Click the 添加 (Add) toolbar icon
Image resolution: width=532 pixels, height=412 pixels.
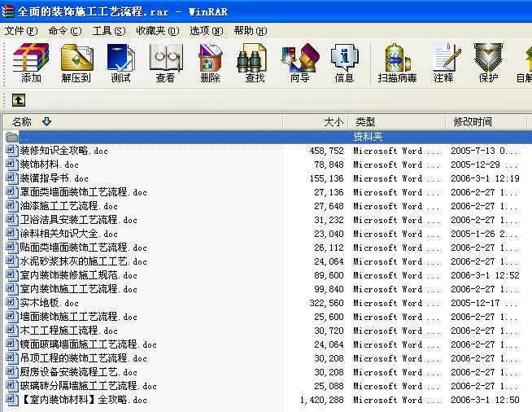[x=31, y=63]
